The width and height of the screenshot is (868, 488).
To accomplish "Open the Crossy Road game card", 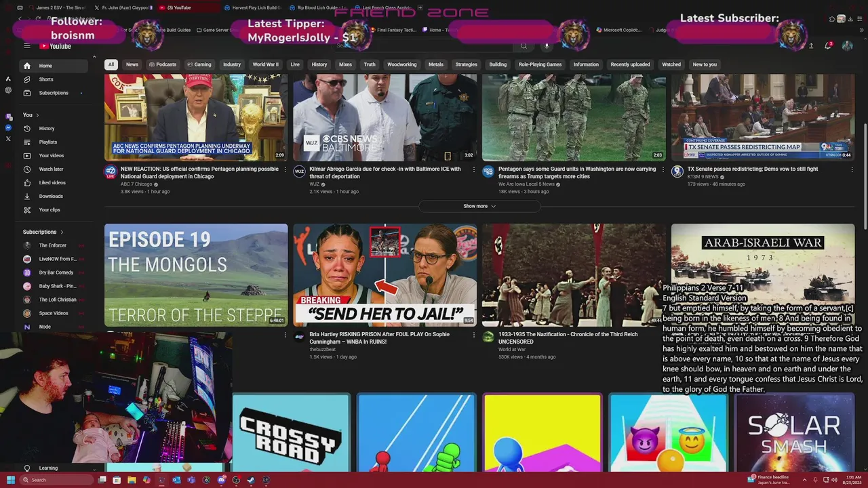I will click(x=291, y=433).
